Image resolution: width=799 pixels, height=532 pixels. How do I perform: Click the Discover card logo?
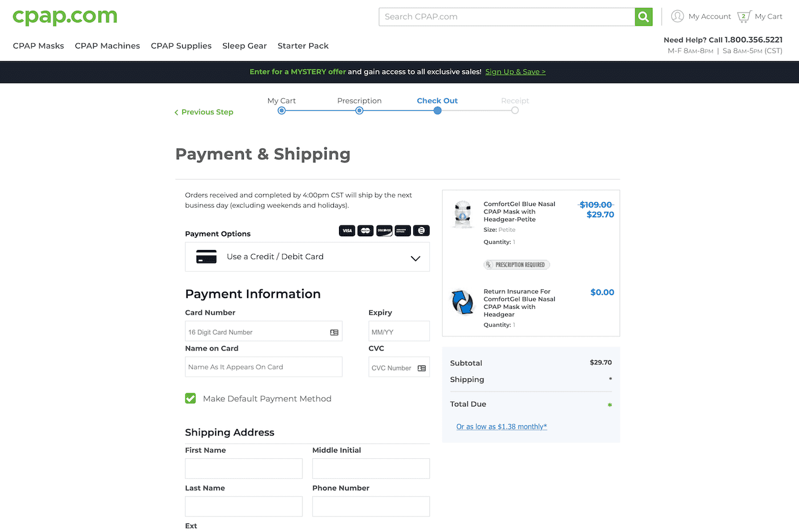coord(384,231)
